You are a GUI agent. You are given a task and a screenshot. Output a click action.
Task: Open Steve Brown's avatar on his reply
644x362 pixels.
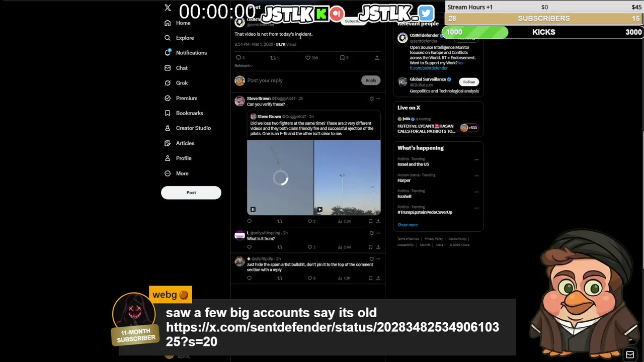[239, 101]
